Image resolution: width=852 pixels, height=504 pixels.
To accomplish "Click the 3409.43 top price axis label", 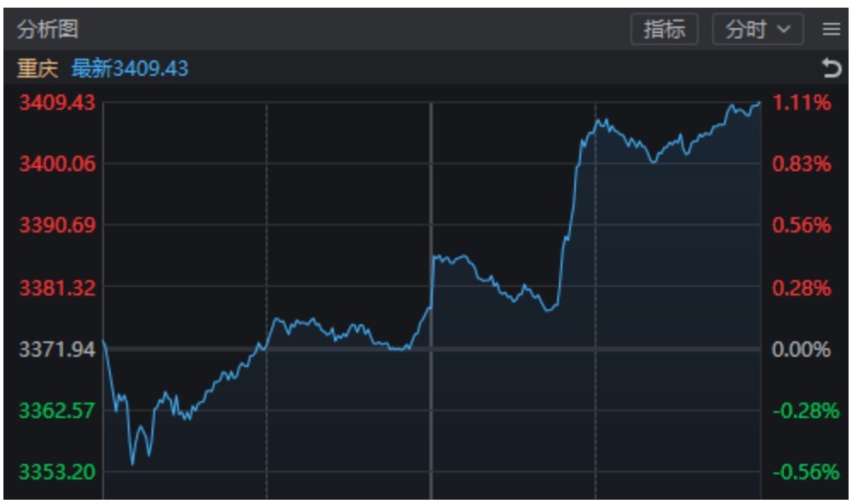I will click(57, 103).
